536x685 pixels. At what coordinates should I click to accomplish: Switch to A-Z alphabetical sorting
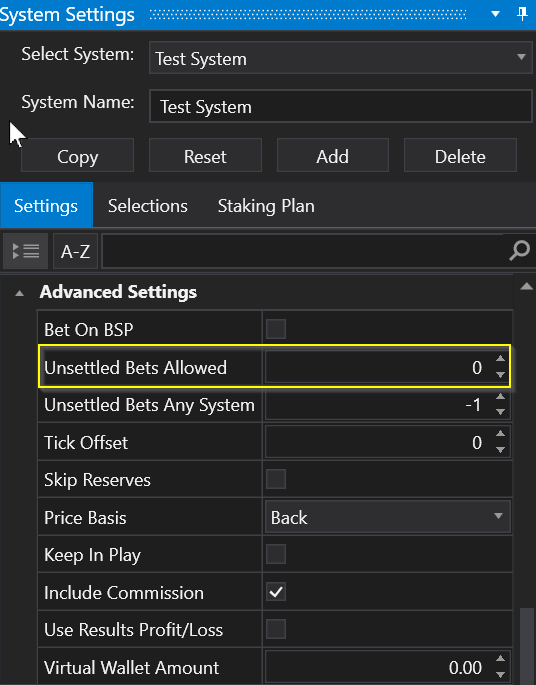pyautogui.click(x=75, y=251)
